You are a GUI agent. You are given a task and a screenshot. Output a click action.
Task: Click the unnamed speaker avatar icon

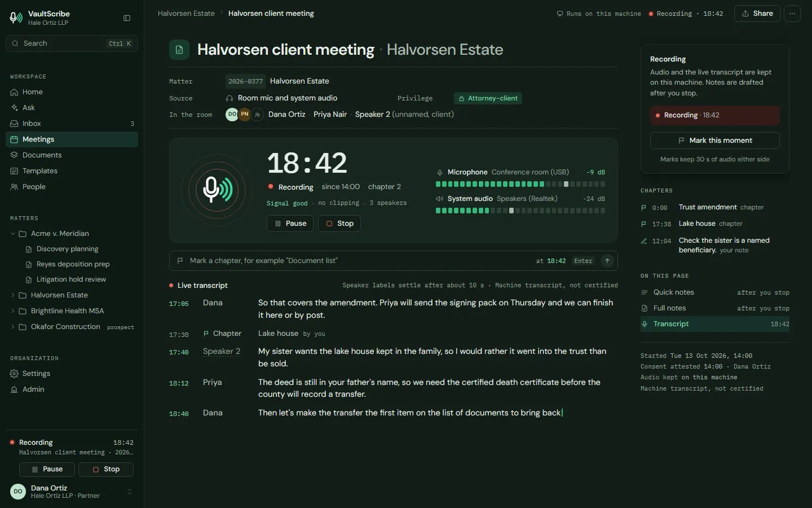(x=257, y=115)
